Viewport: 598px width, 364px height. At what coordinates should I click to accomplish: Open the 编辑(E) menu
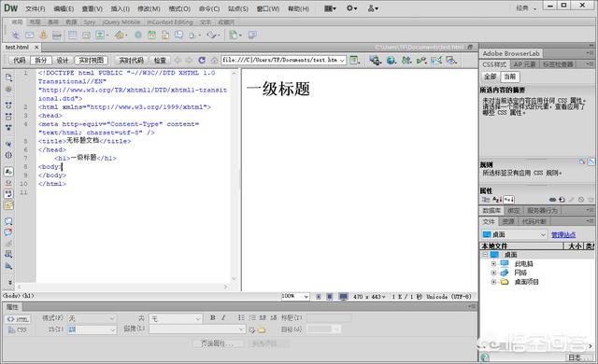click(x=64, y=8)
